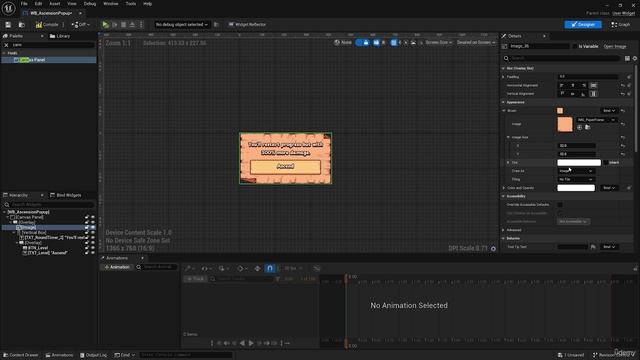
Task: Browse to the brush image asset icon
Action: tap(587, 128)
